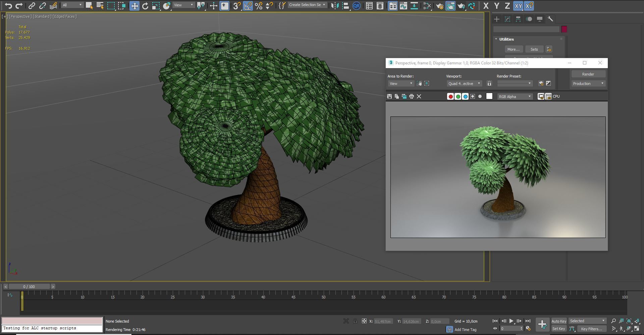This screenshot has width=644, height=335.
Task: Switch to the Hierarchy panel tab
Action: [x=518, y=19]
